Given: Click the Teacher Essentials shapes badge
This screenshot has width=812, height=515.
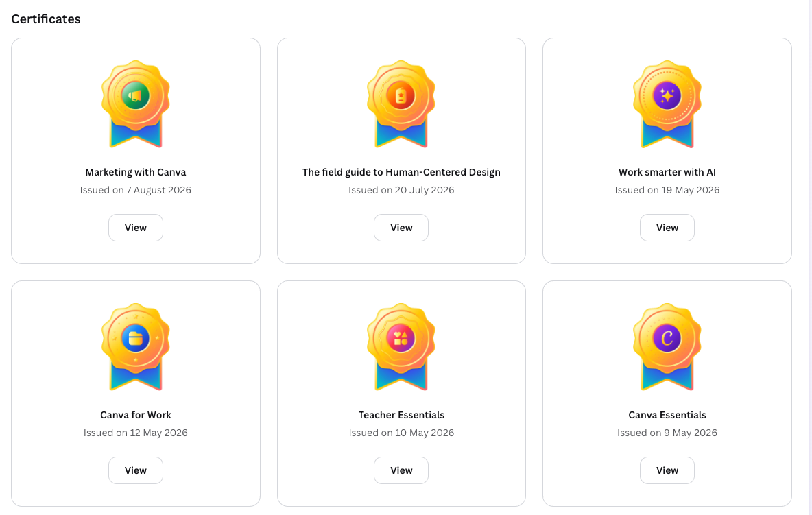Looking at the screenshot, I should (401, 347).
